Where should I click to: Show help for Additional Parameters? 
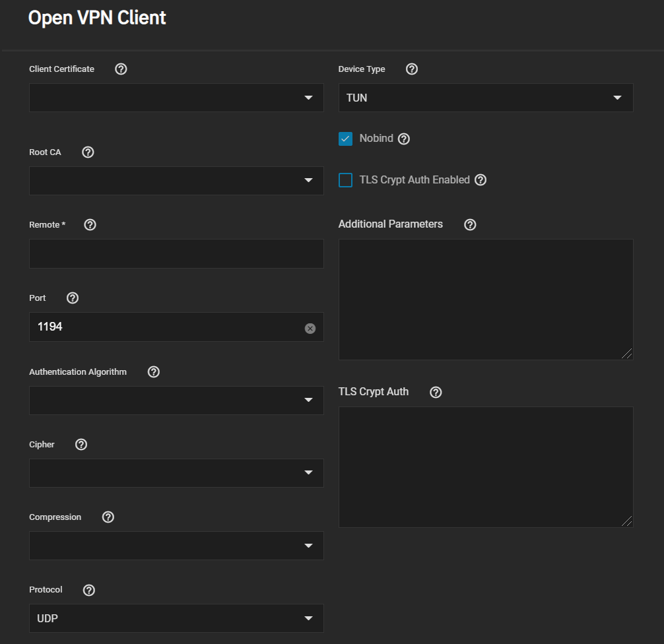470,225
